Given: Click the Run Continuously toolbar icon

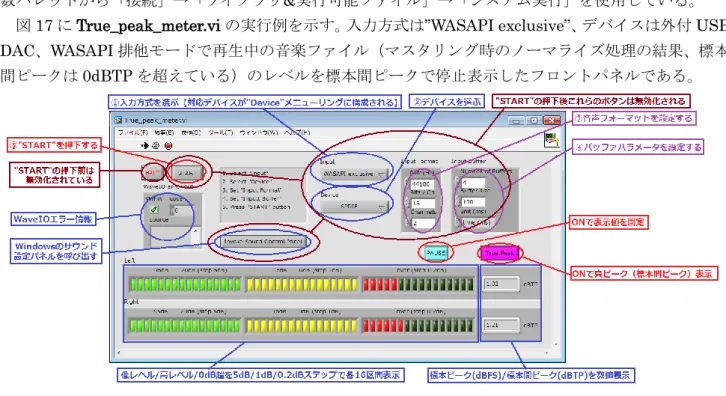Looking at the screenshot, I should 156,145.
